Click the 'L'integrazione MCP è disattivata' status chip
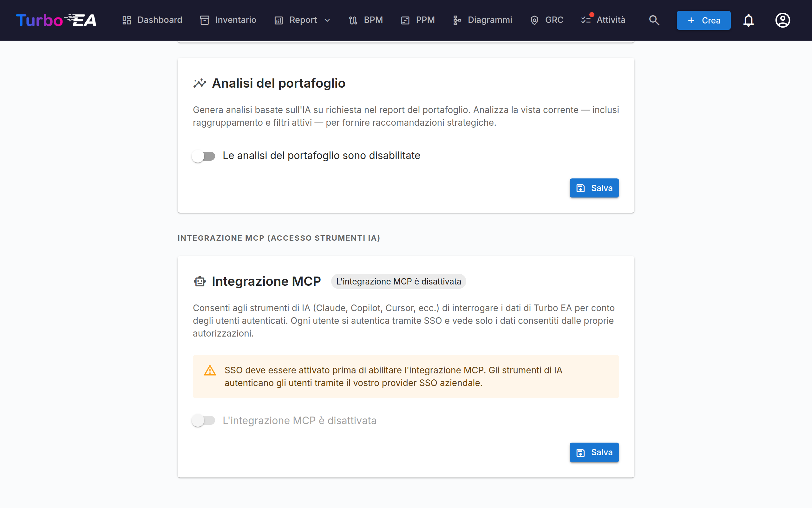 click(399, 281)
